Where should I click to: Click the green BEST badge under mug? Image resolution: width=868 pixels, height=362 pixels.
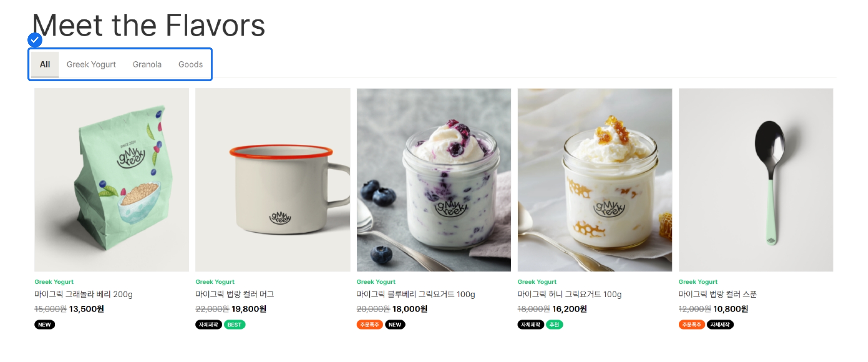coord(235,325)
